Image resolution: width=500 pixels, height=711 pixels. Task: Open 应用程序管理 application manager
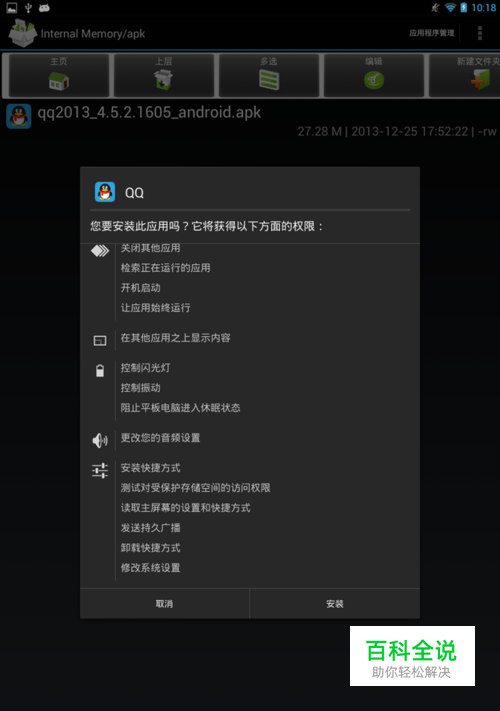point(432,33)
